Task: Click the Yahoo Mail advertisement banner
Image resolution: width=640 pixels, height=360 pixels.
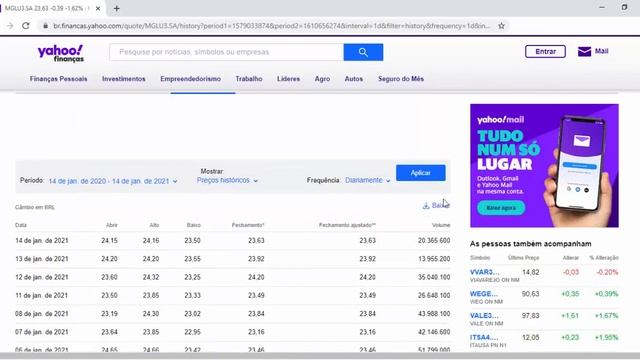Action: coord(544,165)
